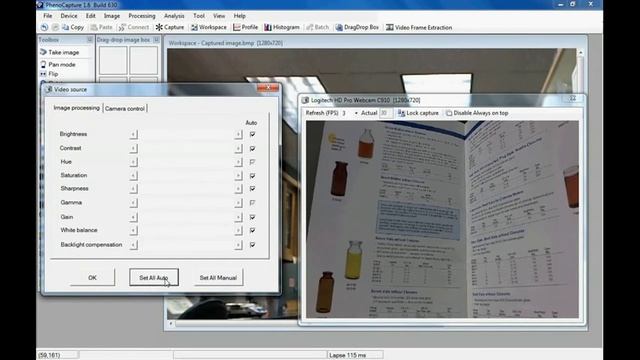Click the Capture toolbar button
The width and height of the screenshot is (640, 360).
click(x=170, y=27)
